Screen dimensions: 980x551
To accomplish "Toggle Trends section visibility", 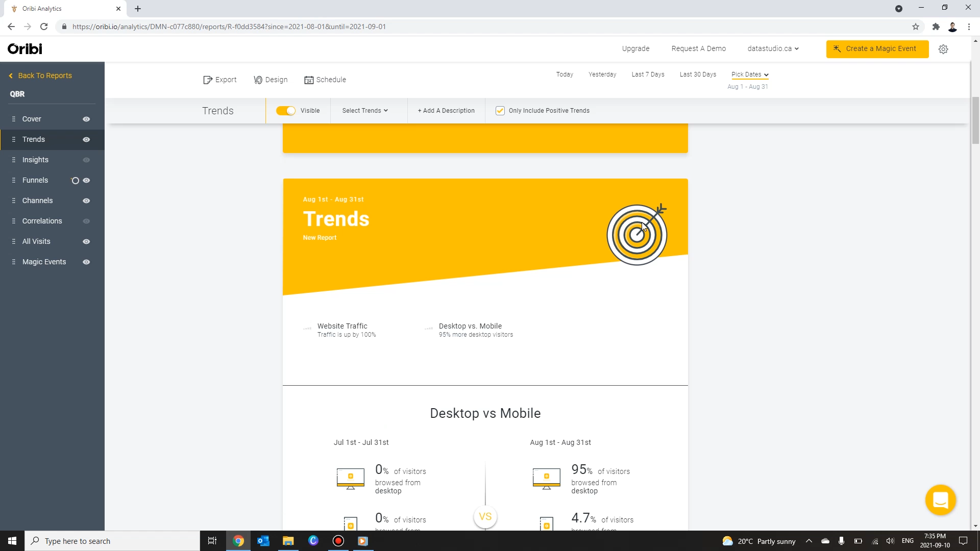I will coord(286,110).
